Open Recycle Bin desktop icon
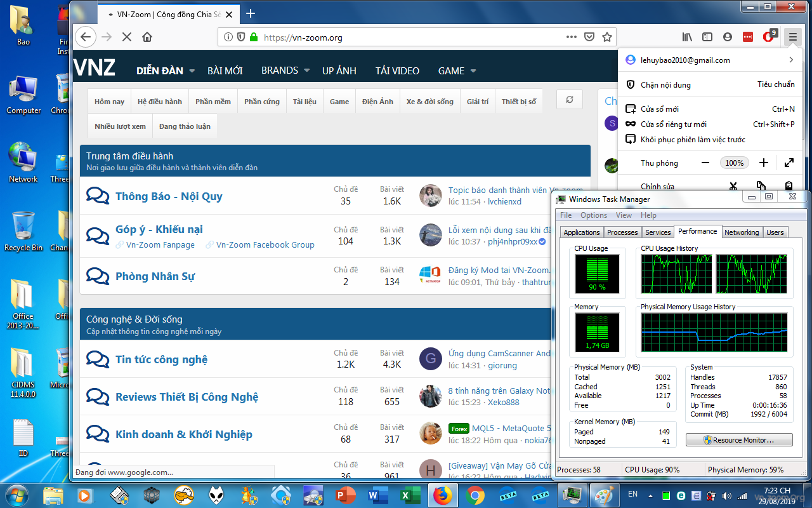Screen dimensions: 812x508 point(23,231)
